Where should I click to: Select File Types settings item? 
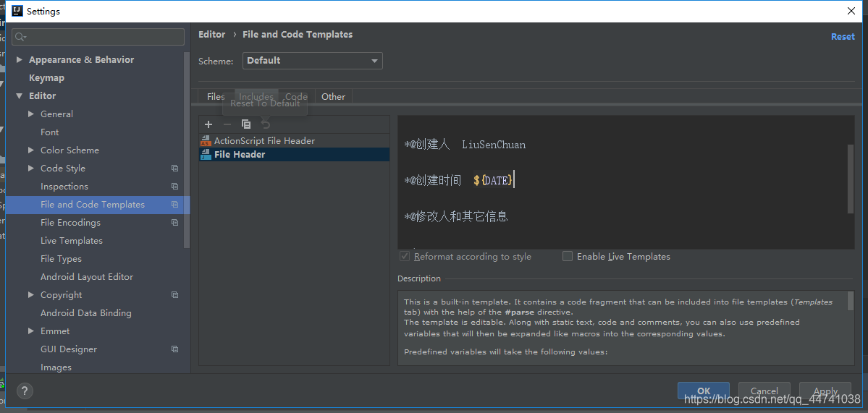coord(61,259)
